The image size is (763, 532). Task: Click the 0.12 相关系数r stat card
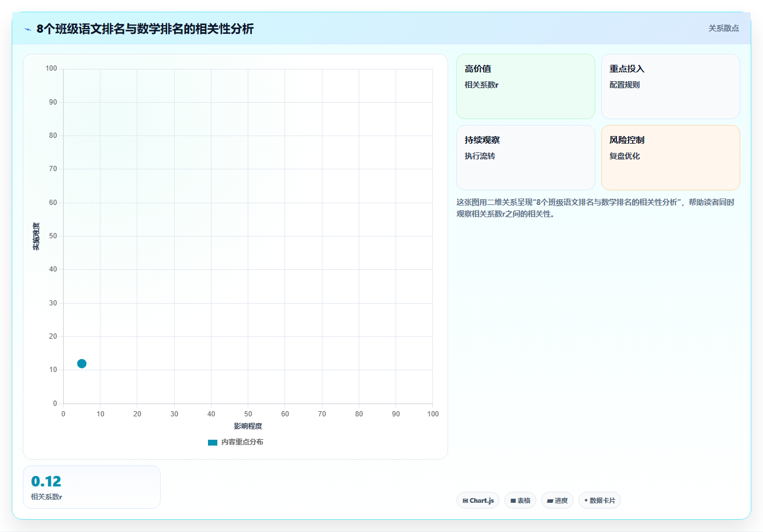(x=92, y=487)
